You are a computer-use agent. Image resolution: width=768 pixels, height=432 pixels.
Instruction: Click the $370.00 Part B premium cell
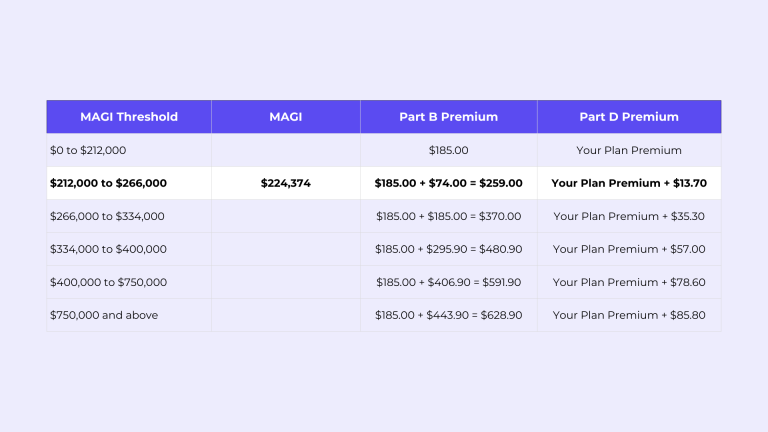tap(449, 216)
